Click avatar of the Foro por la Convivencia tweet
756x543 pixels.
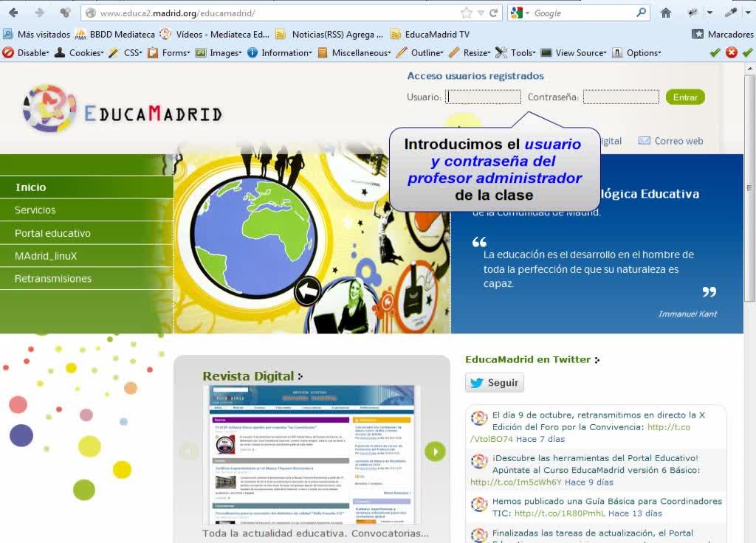479,418
